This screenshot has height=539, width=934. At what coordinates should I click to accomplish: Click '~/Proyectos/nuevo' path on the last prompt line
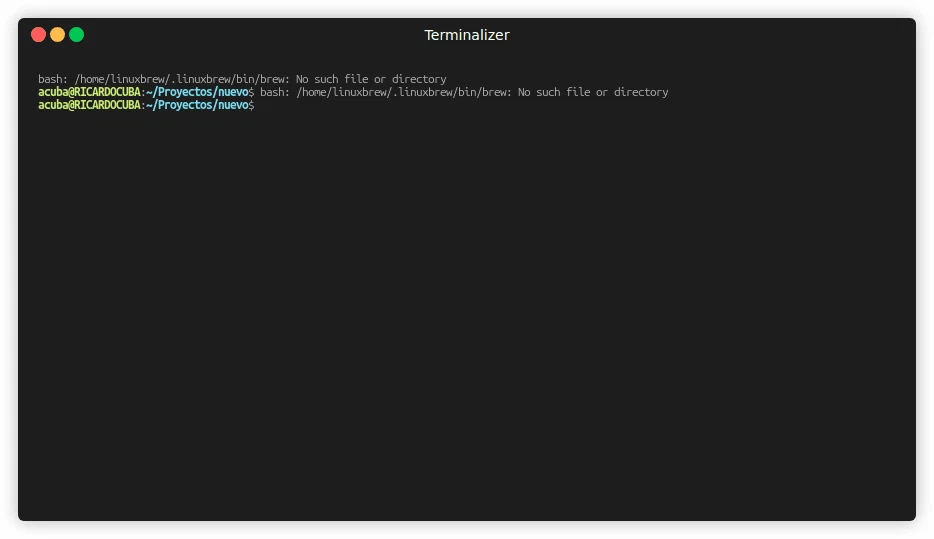(x=197, y=105)
